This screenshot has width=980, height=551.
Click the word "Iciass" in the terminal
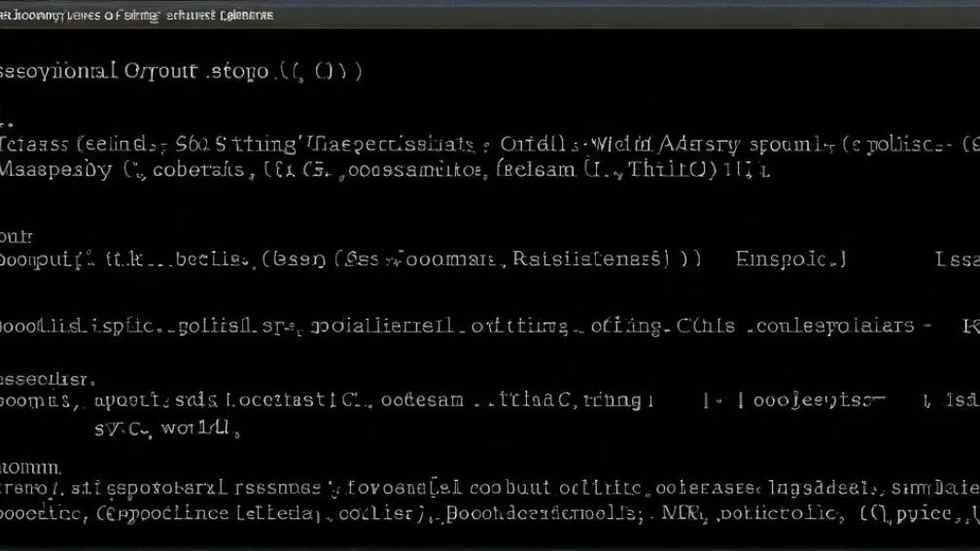[34, 146]
